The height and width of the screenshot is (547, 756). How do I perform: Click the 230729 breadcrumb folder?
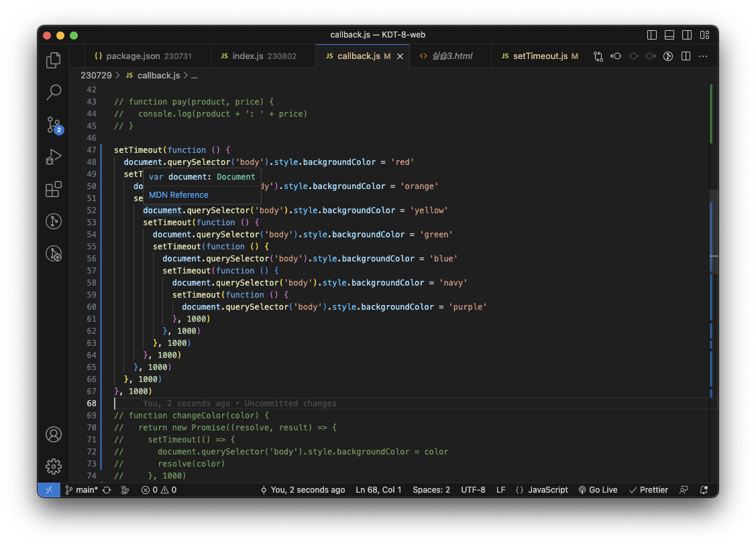pyautogui.click(x=96, y=75)
